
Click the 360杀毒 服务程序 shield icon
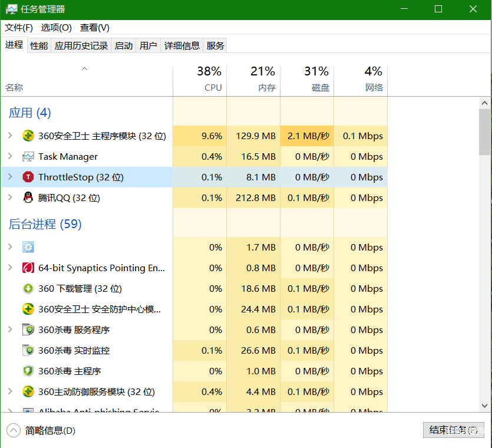tap(28, 330)
